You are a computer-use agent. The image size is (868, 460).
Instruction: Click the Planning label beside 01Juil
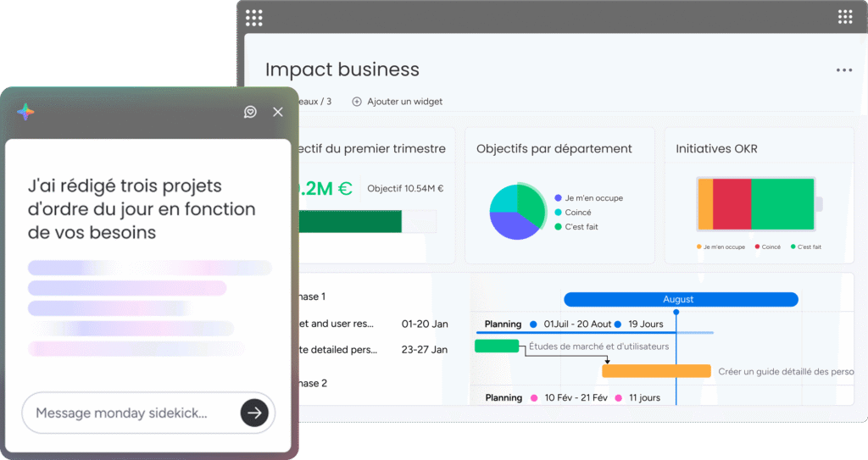tap(503, 324)
